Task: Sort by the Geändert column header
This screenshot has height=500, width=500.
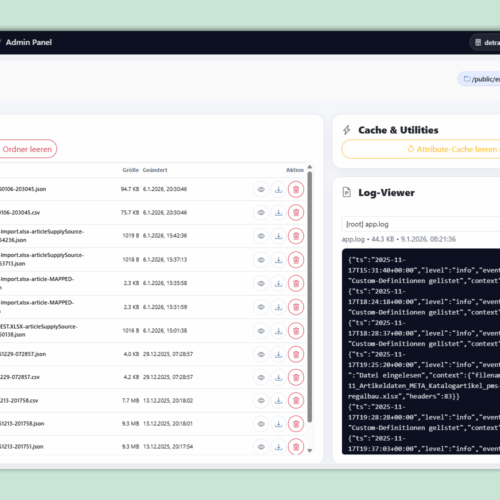Action: (x=155, y=170)
